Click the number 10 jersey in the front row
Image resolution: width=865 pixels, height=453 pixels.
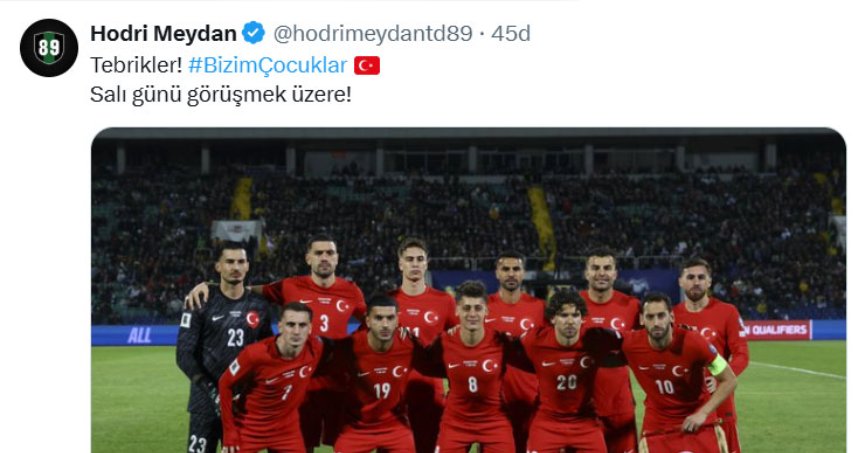point(664,387)
